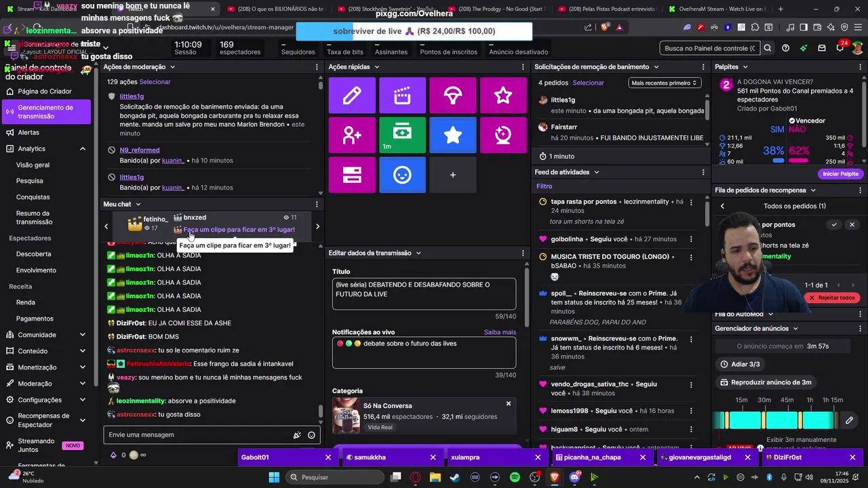Reject the reward request with X
The image size is (868, 488).
[x=852, y=224]
